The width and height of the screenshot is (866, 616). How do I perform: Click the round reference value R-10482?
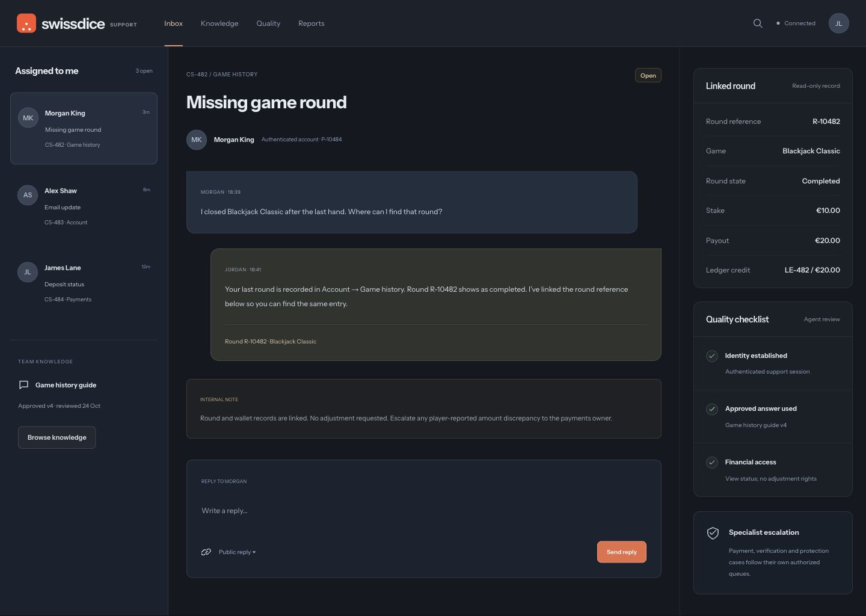(x=826, y=122)
